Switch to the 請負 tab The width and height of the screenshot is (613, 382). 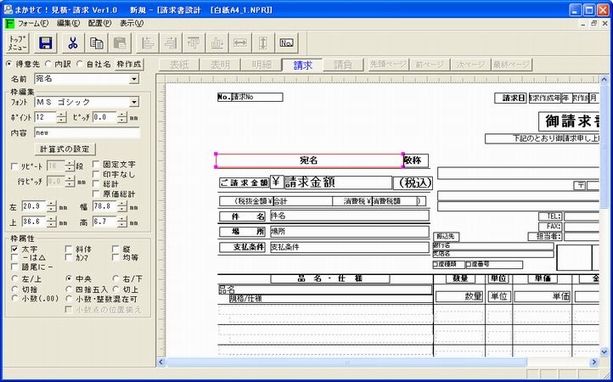point(343,65)
